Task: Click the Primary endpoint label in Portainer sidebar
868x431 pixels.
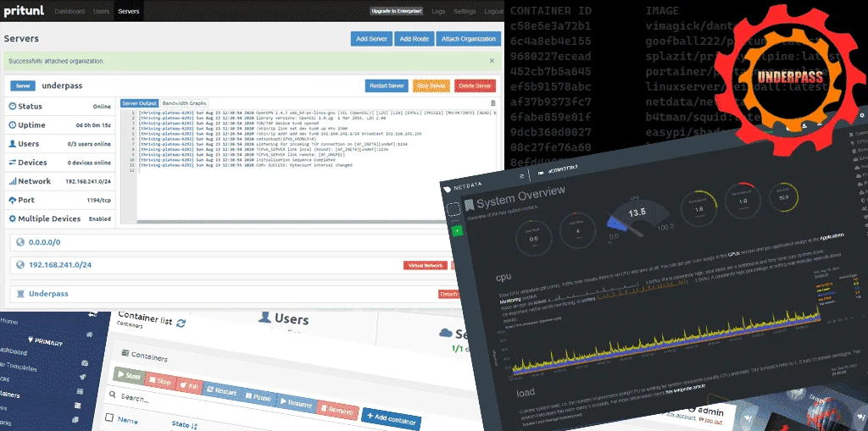Action: point(45,341)
